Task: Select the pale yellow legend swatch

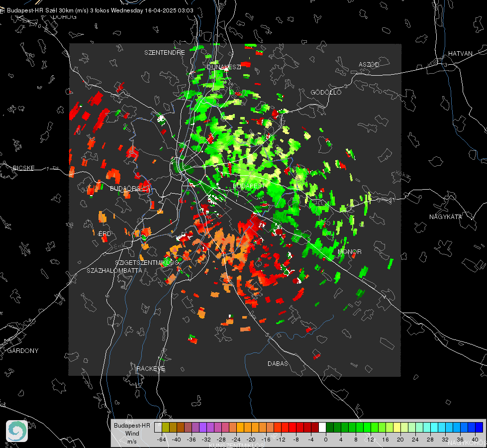Action: [x=397, y=428]
